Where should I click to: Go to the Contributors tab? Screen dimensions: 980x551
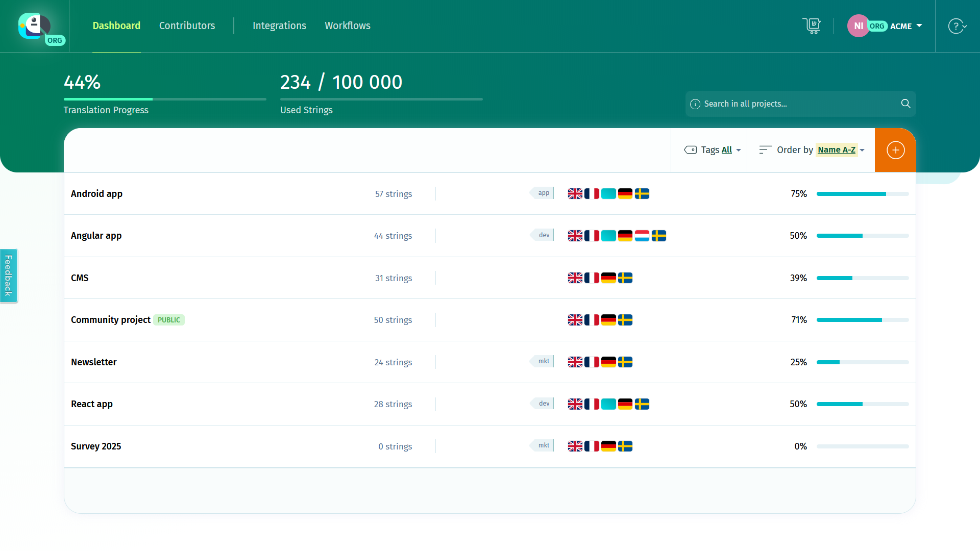pyautogui.click(x=187, y=26)
